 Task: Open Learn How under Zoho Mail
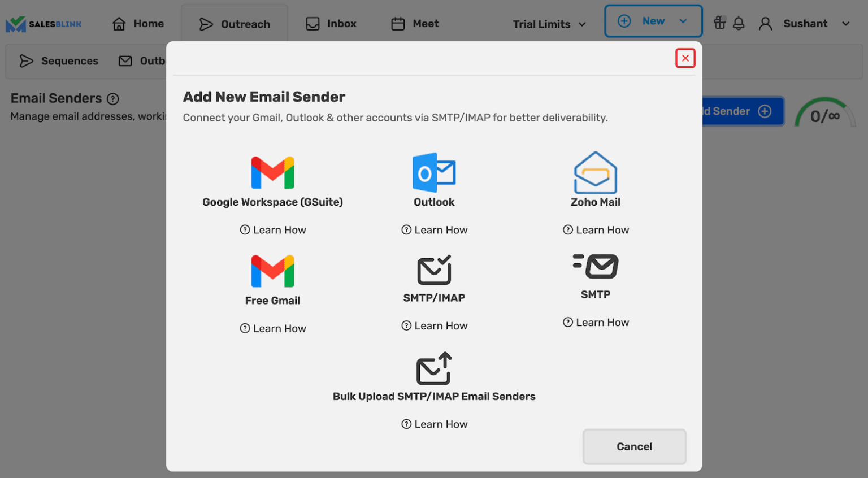click(596, 230)
